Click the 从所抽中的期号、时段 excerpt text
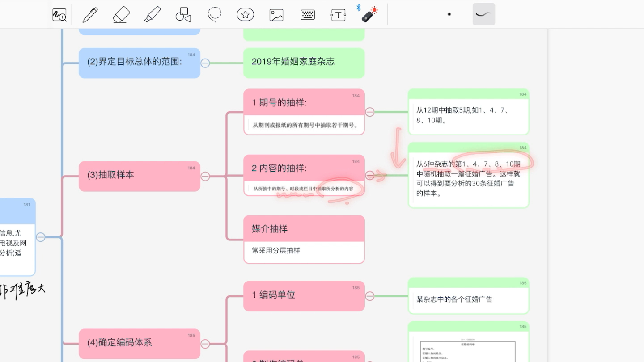The height and width of the screenshot is (362, 644). coord(303,189)
